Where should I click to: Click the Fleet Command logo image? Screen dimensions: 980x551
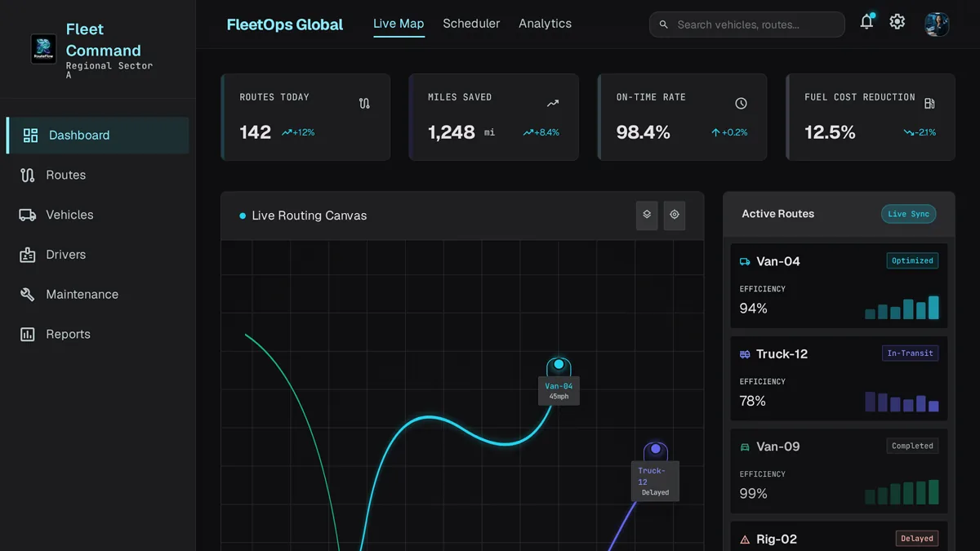pos(43,49)
